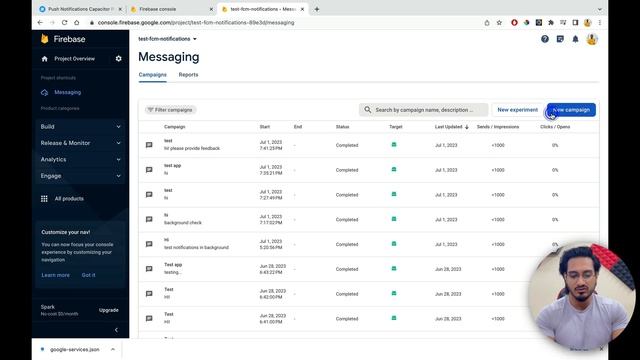Click the All products grid icon
This screenshot has width=640, height=360.
click(44, 199)
